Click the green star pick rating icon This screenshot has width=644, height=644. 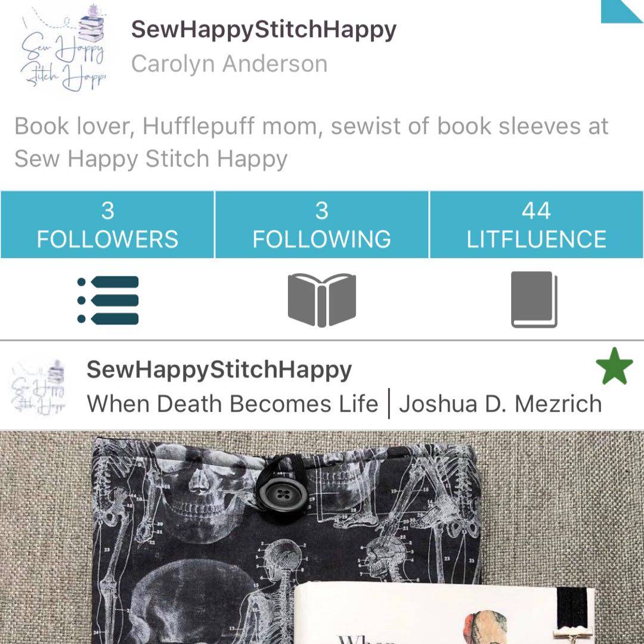614,366
